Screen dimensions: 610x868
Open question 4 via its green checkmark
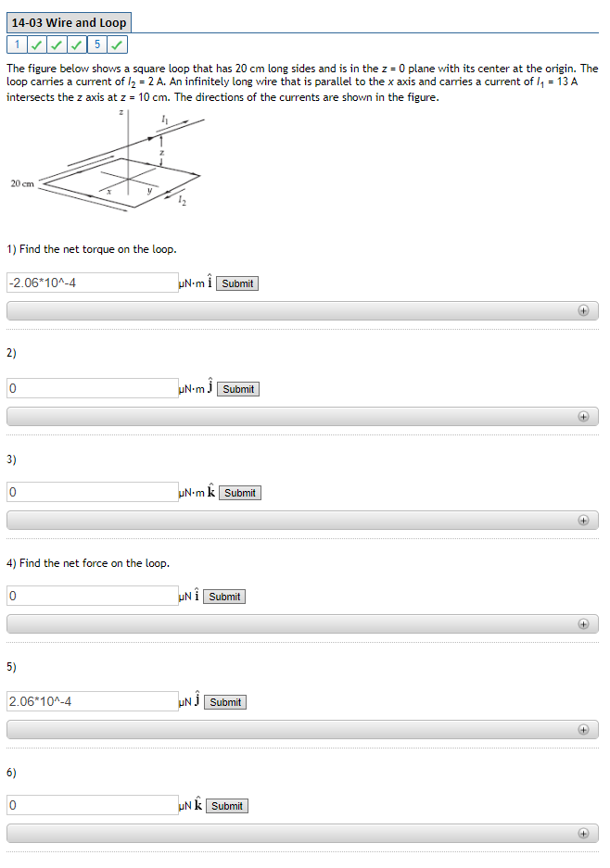click(77, 44)
